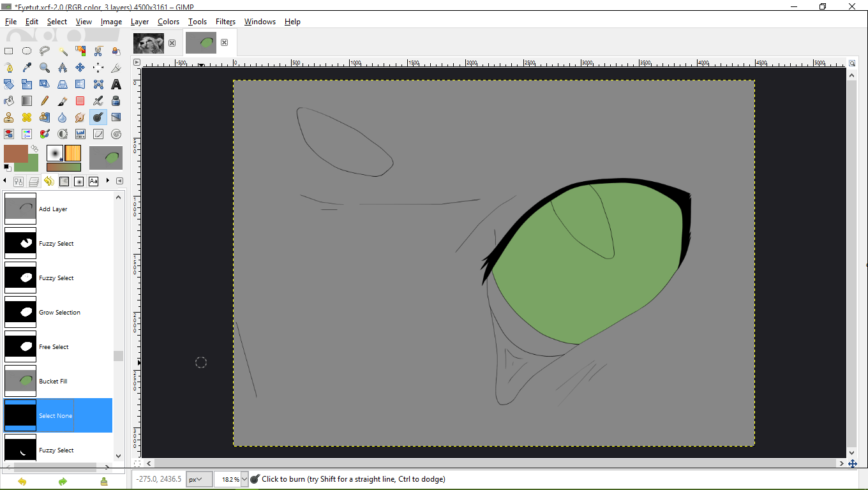
Task: Select the Perspective tool
Action: click(x=63, y=84)
